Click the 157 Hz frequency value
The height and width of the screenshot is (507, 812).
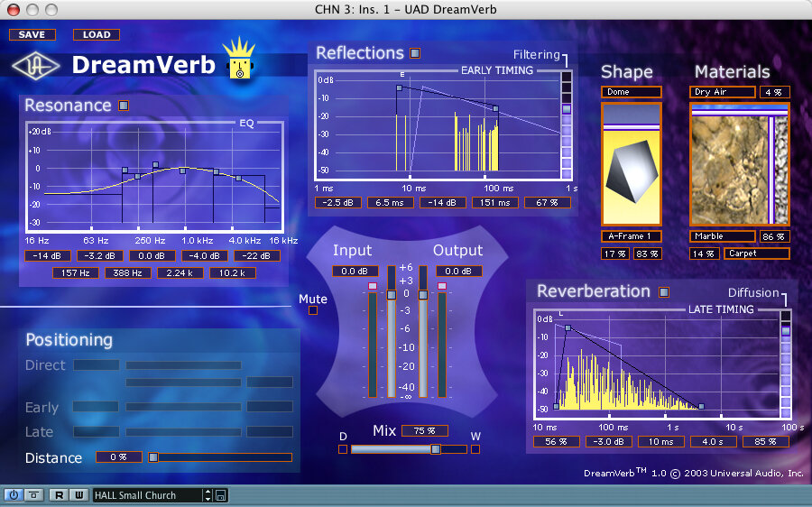[76, 273]
